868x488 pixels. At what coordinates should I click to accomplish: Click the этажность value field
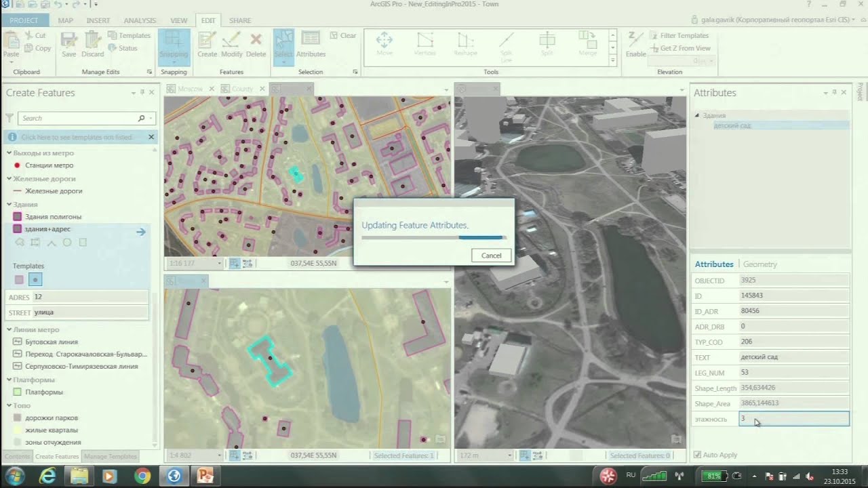click(x=794, y=419)
